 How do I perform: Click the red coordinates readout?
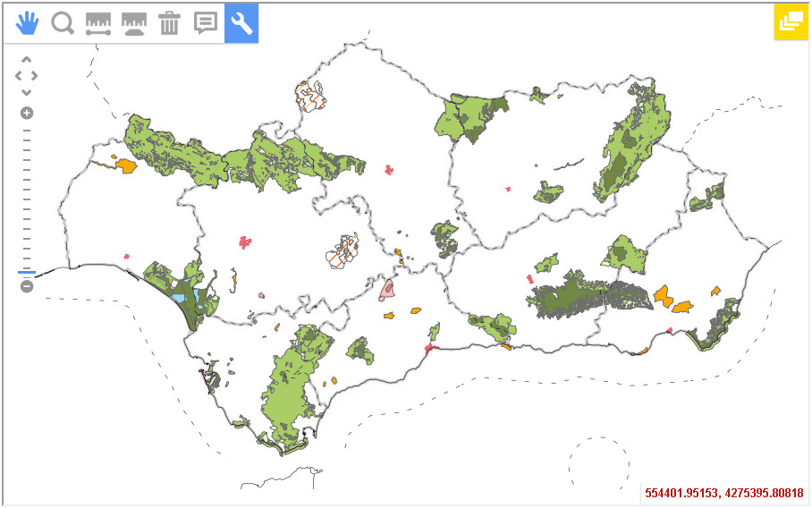tap(724, 493)
